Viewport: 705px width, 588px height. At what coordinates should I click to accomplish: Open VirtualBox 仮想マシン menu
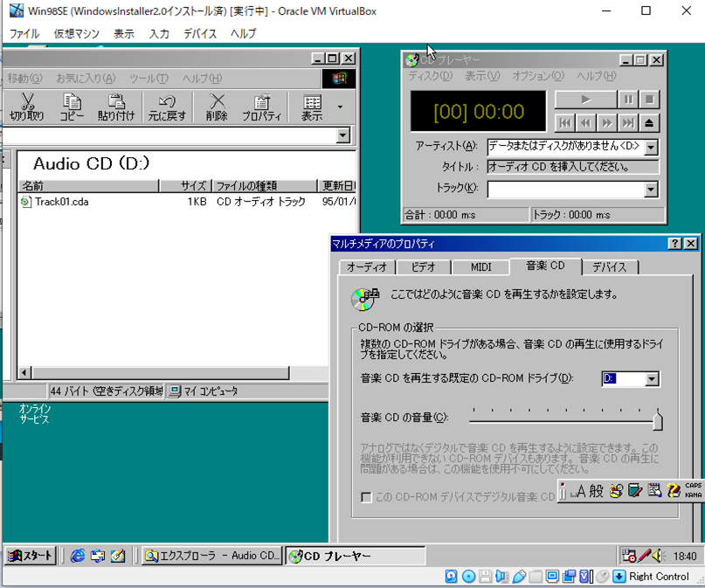76,34
